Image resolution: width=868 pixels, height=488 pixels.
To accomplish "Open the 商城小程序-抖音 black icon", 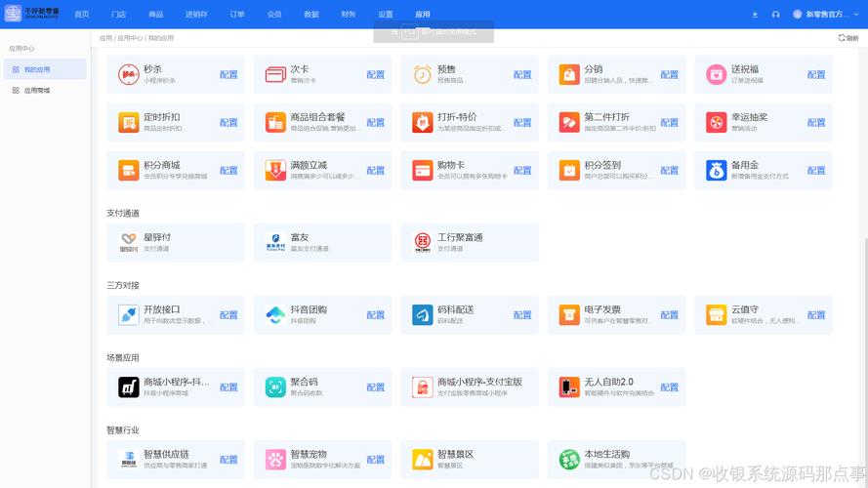I will (129, 387).
